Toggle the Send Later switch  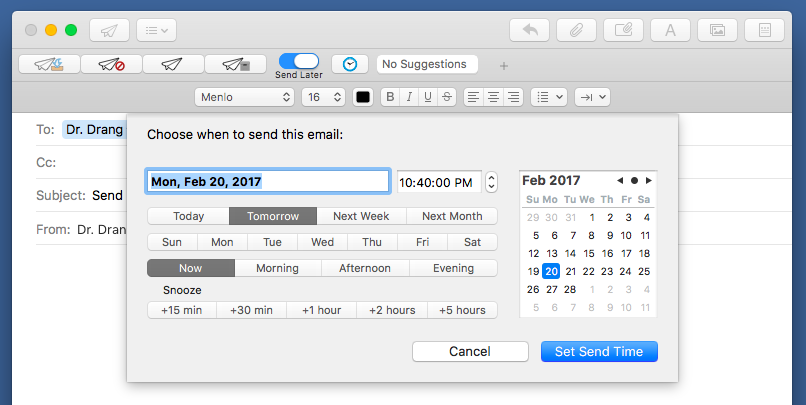(298, 61)
